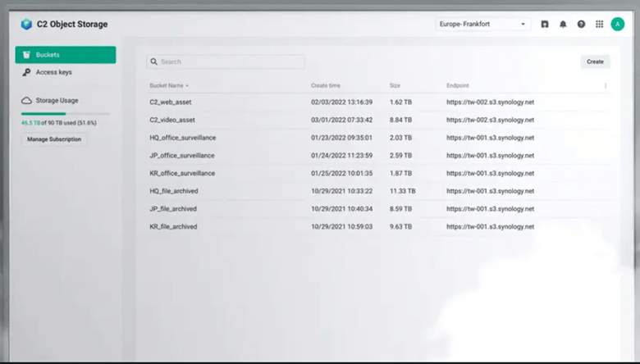Open the notifications bell
640x364 pixels.
pyautogui.click(x=563, y=25)
